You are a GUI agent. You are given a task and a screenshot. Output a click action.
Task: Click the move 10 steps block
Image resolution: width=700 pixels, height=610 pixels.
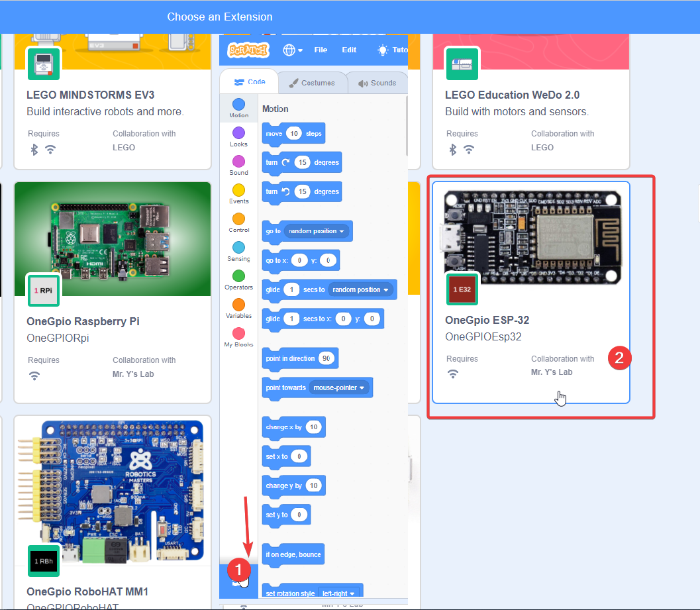point(293,134)
